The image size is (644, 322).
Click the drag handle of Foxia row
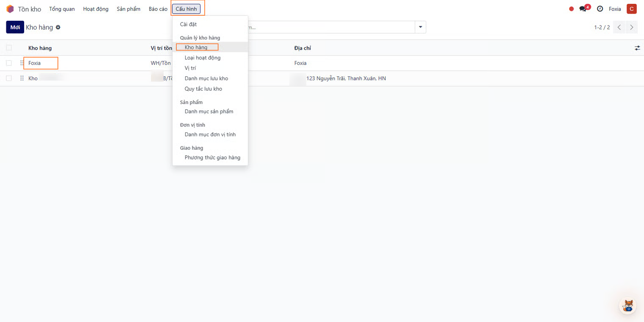point(22,63)
